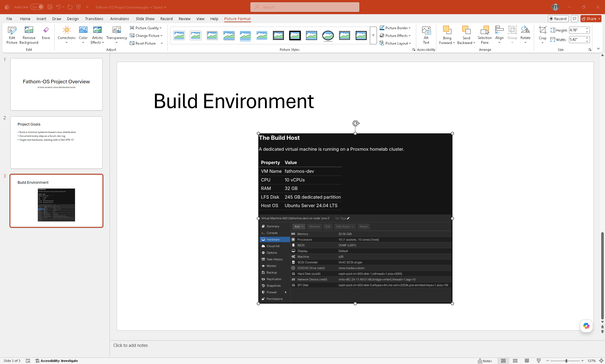This screenshot has height=364, width=605.
Task: Open Artistic Effects options
Action: click(x=97, y=35)
